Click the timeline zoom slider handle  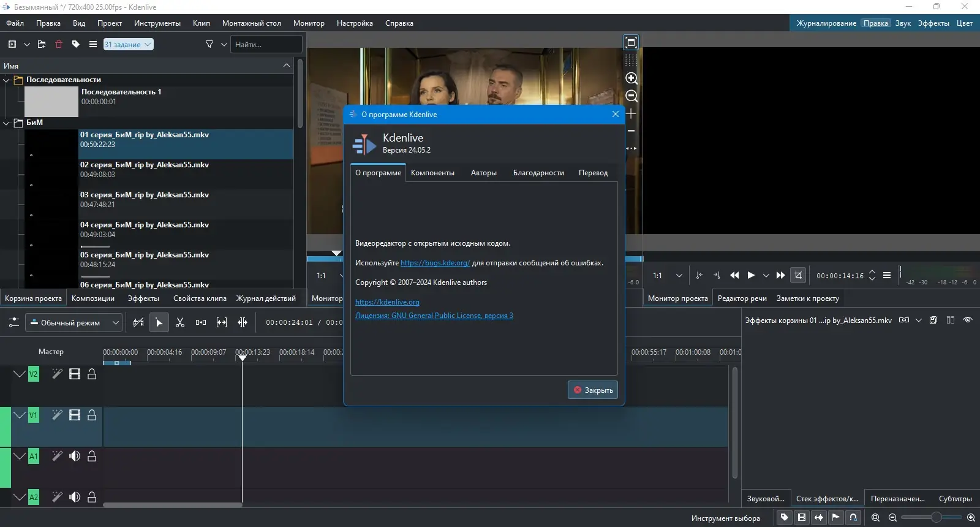pyautogui.click(x=936, y=518)
